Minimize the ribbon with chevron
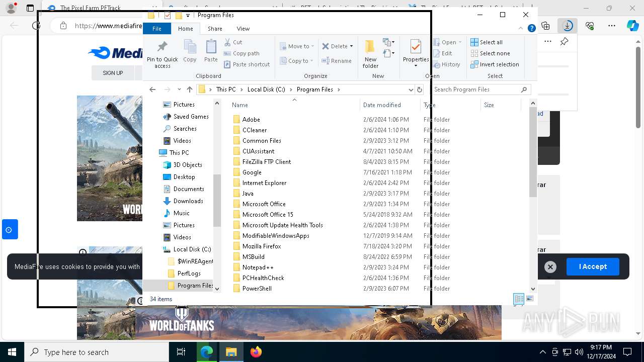This screenshot has height=362, width=644. 522,29
